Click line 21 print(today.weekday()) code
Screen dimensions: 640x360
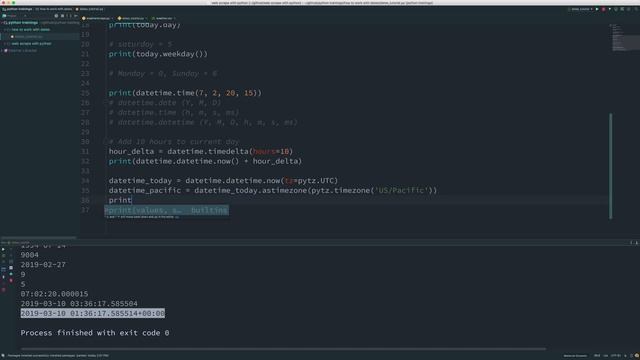(x=158, y=54)
